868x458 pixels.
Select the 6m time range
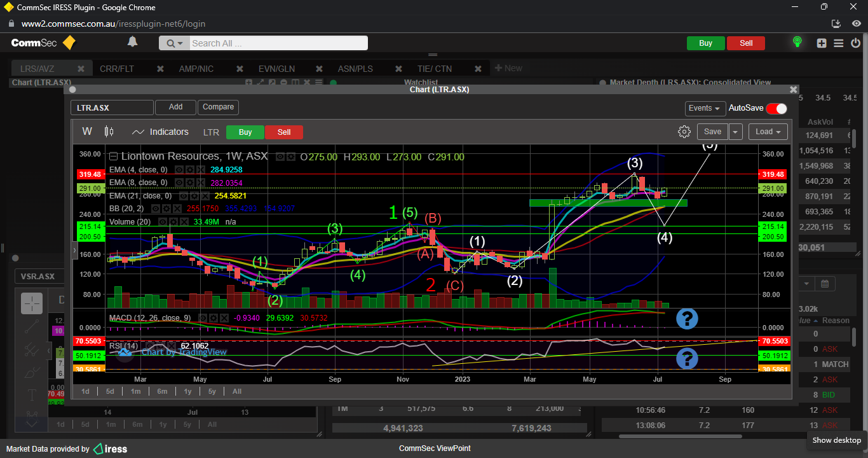click(x=162, y=391)
